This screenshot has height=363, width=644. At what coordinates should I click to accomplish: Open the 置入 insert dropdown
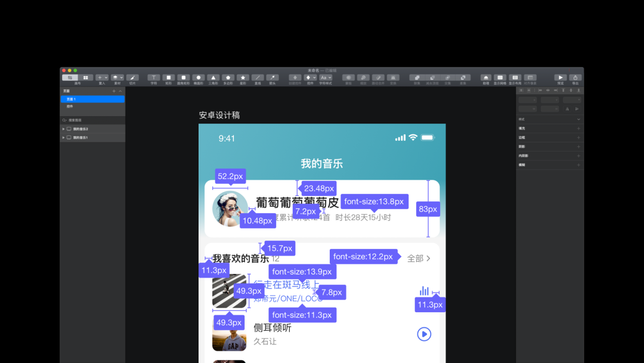tap(102, 77)
